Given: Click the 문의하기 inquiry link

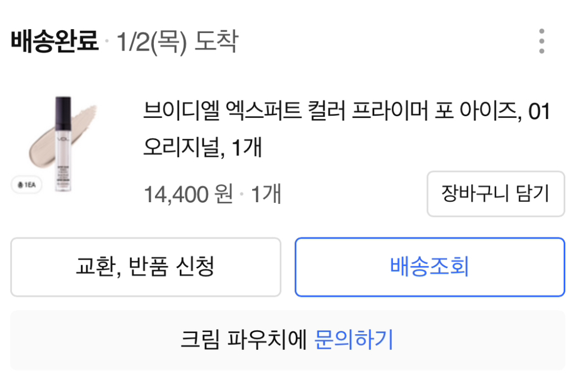Looking at the screenshot, I should pos(354,340).
